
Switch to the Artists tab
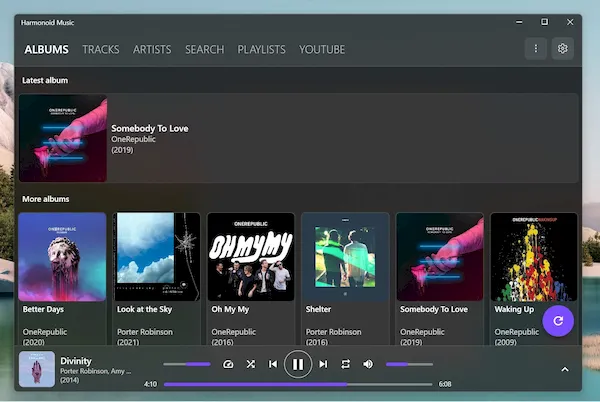tap(152, 49)
